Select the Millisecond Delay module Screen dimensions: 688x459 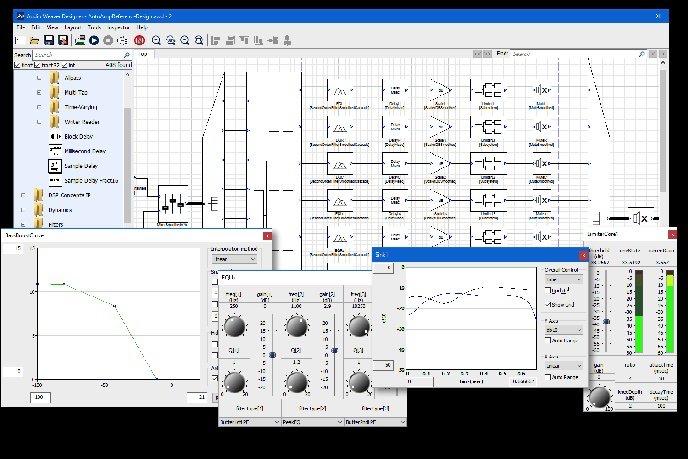(x=85, y=151)
